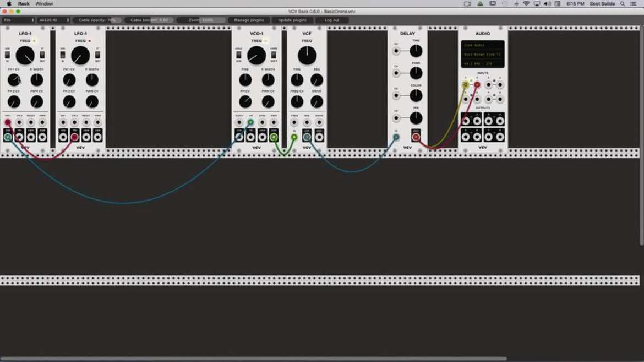Click the FM CV knob on VCO-1
Viewport: 644px width, 362px height.
tap(245, 101)
